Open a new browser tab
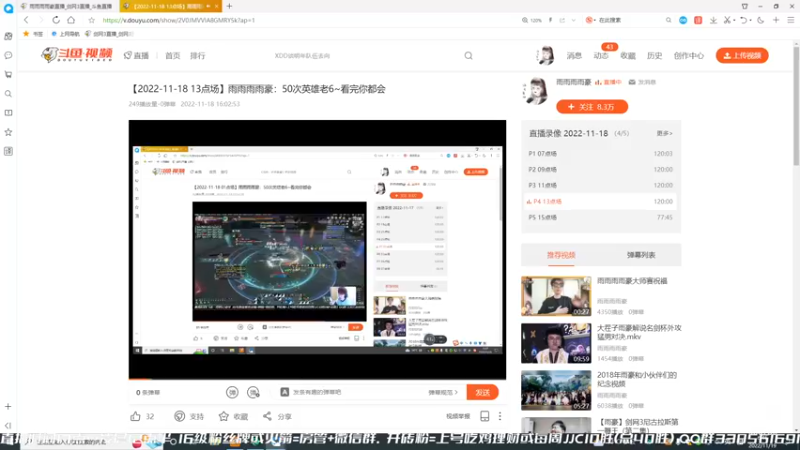800x450 pixels. point(229,6)
